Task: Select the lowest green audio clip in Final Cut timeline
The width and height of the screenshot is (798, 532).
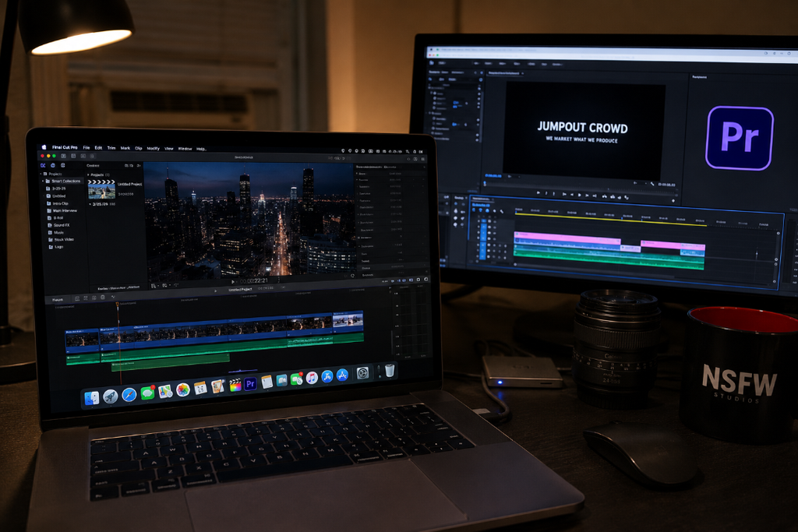Action: [171, 363]
